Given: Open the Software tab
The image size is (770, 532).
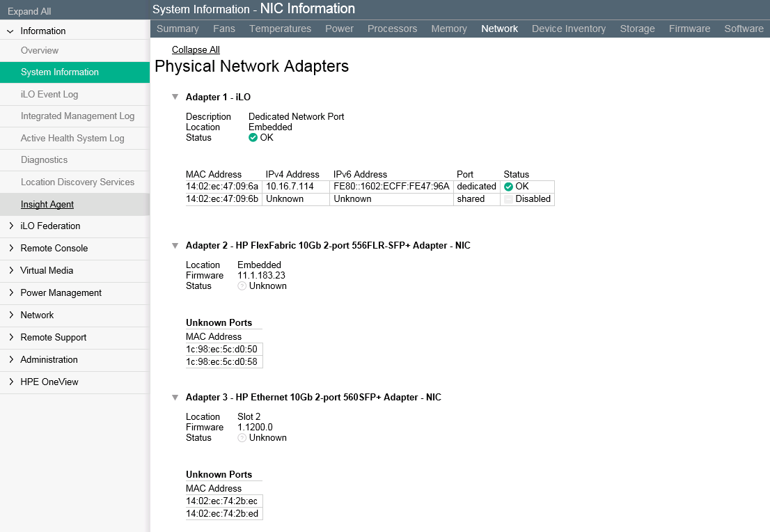Looking at the screenshot, I should click(x=744, y=29).
